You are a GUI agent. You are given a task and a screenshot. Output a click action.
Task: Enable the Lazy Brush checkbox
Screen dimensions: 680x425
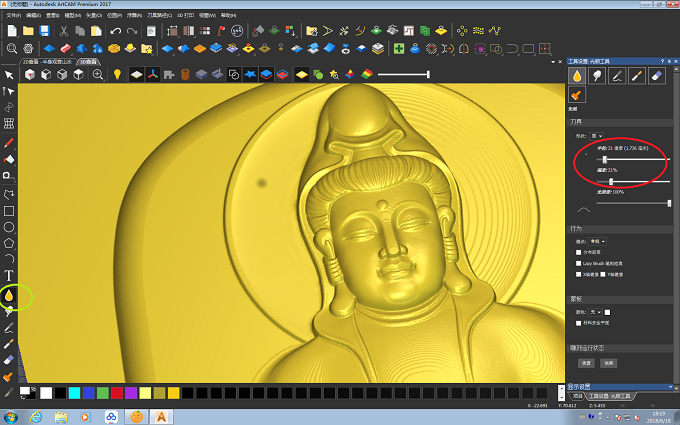pyautogui.click(x=579, y=263)
